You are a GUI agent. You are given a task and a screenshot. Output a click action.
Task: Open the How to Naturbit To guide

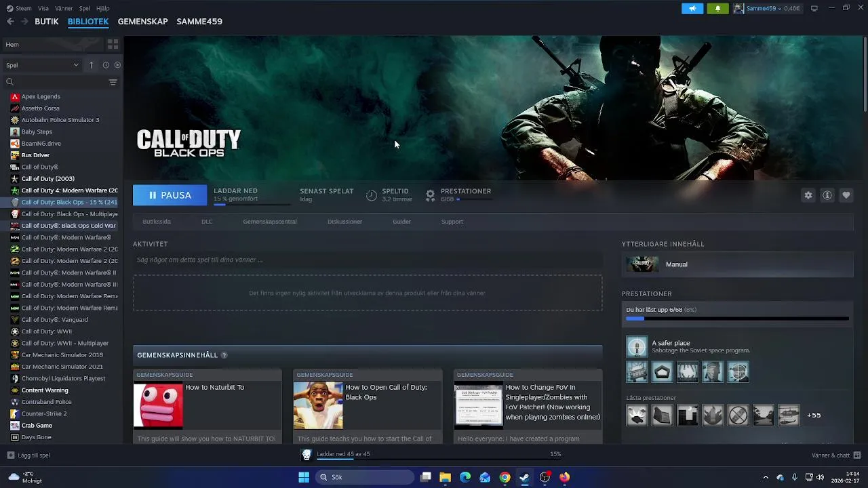pos(207,407)
